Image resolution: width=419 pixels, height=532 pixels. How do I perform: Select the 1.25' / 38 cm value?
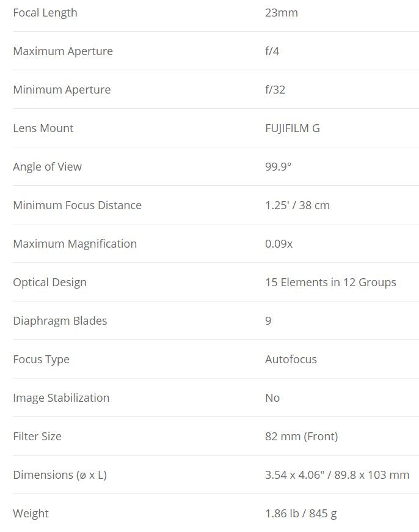coord(297,205)
